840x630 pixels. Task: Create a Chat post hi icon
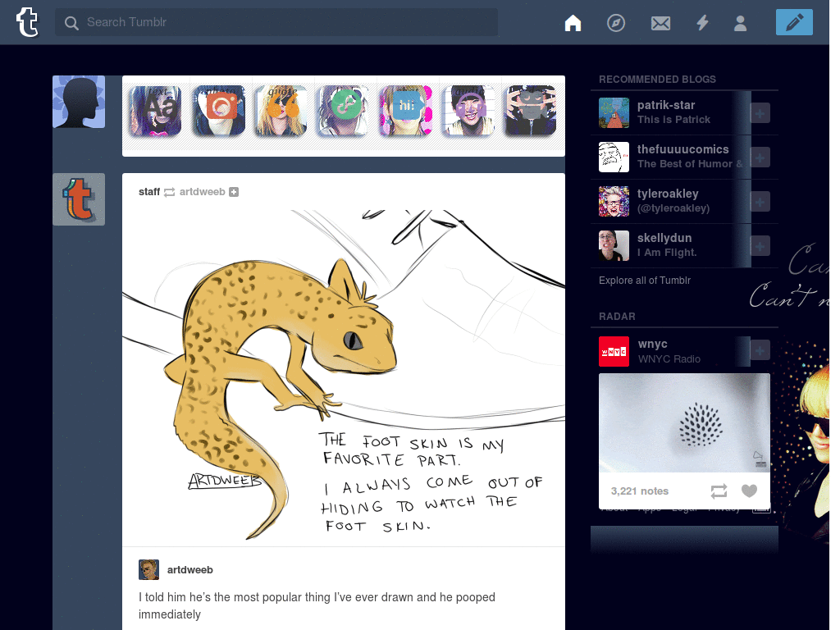[x=406, y=111]
